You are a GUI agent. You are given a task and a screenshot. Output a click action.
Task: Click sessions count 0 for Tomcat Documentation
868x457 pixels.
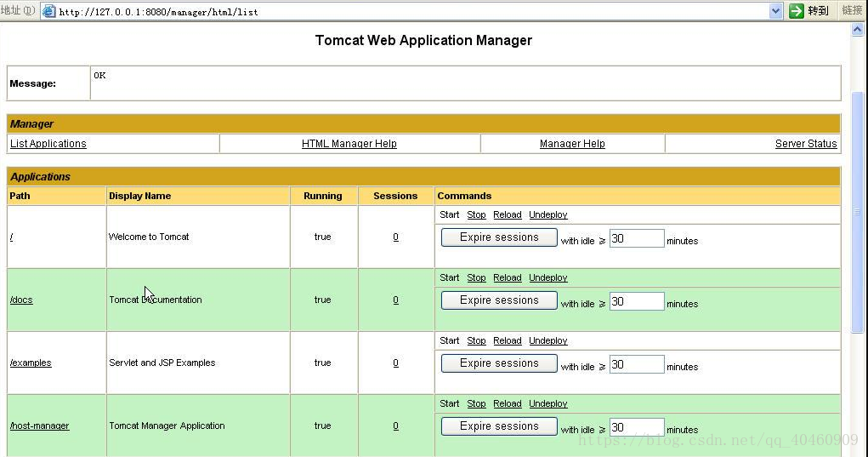coord(396,300)
